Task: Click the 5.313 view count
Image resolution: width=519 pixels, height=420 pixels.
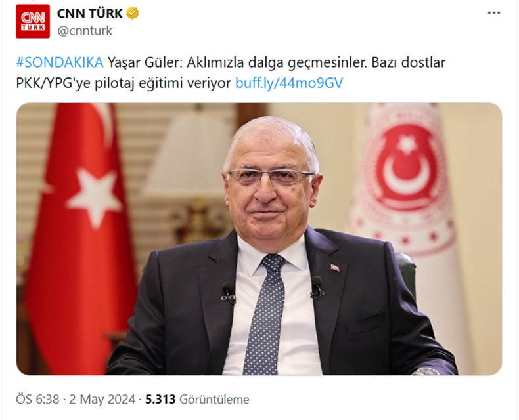Action: pos(160,399)
